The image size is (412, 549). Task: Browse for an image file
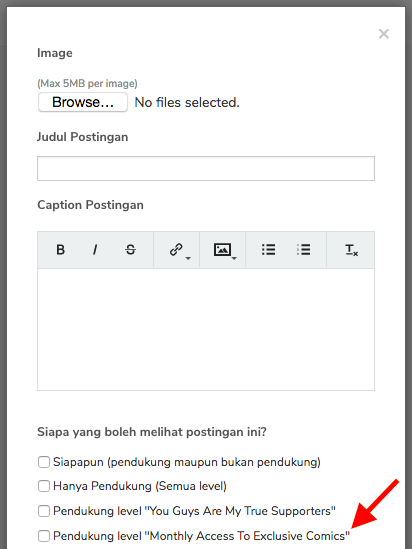tap(83, 102)
